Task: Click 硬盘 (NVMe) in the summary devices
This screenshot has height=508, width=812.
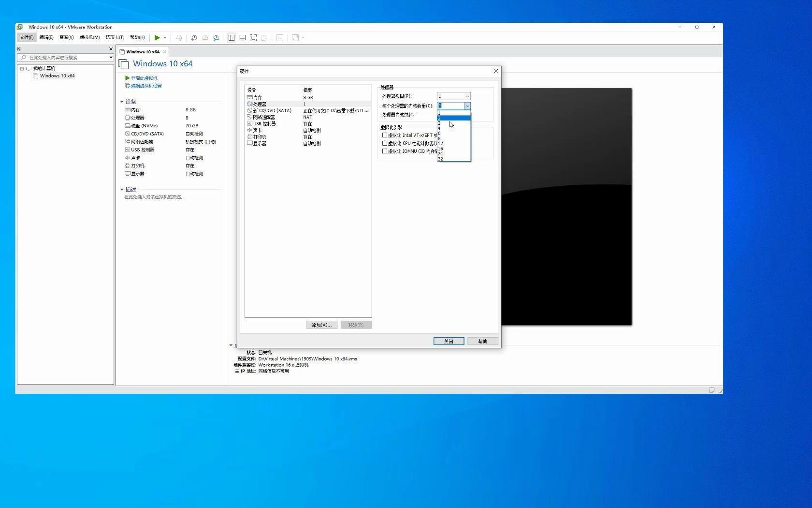Action: [x=144, y=126]
